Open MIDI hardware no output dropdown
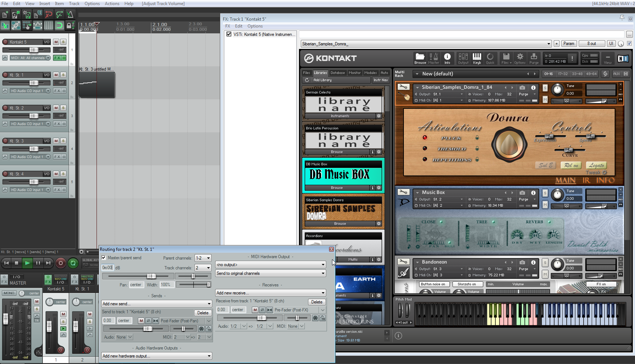635x364 pixels. [x=271, y=265]
